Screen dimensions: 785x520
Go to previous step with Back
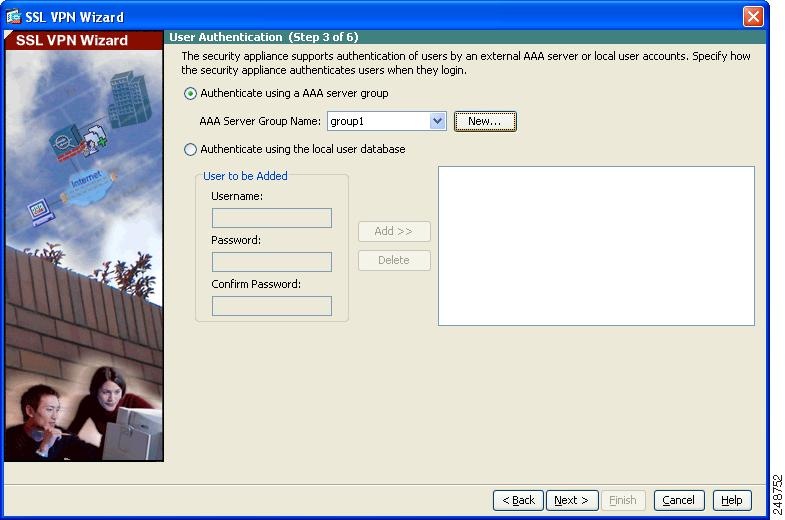click(x=518, y=500)
